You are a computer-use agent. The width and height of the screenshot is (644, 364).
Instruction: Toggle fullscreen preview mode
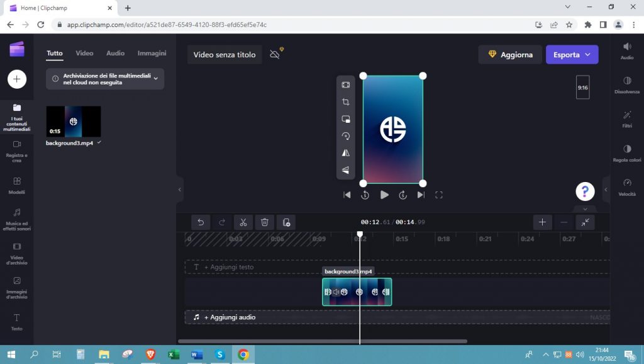pyautogui.click(x=439, y=195)
